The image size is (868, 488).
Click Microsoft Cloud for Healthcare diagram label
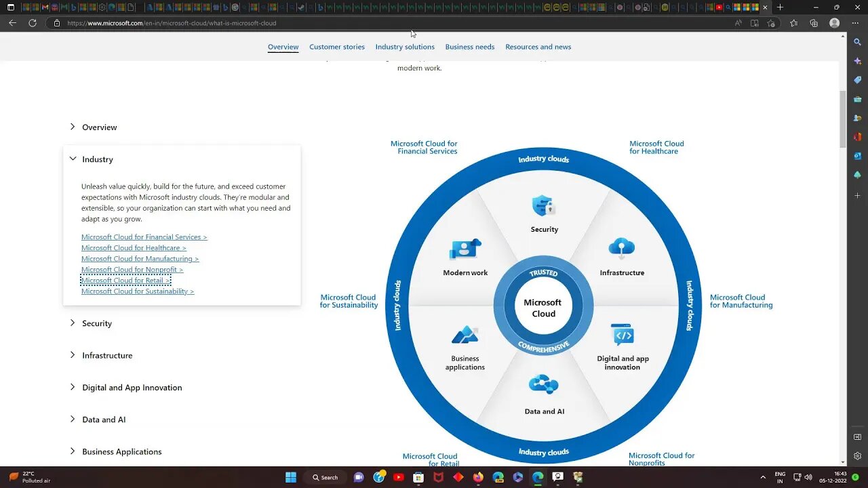coord(656,148)
